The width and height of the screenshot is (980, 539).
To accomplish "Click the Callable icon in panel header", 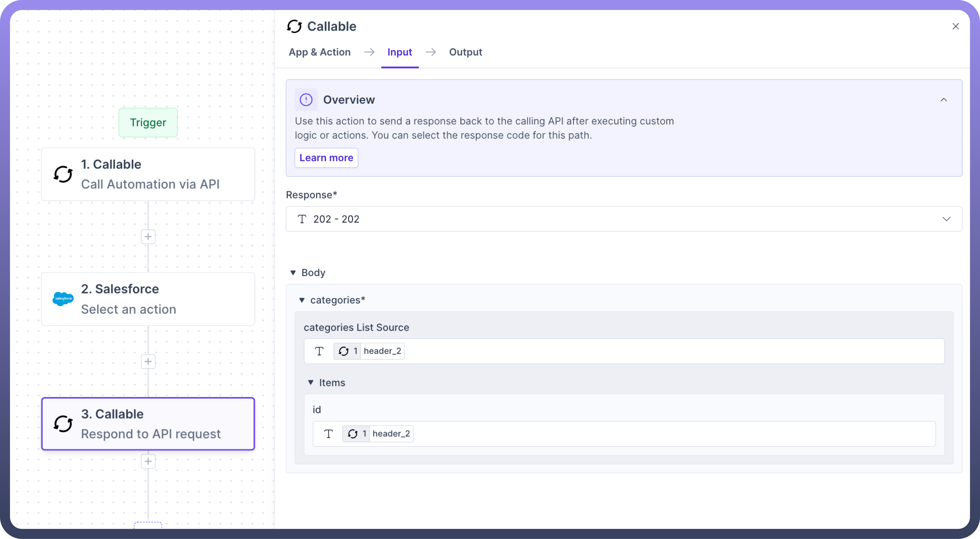I will [294, 26].
